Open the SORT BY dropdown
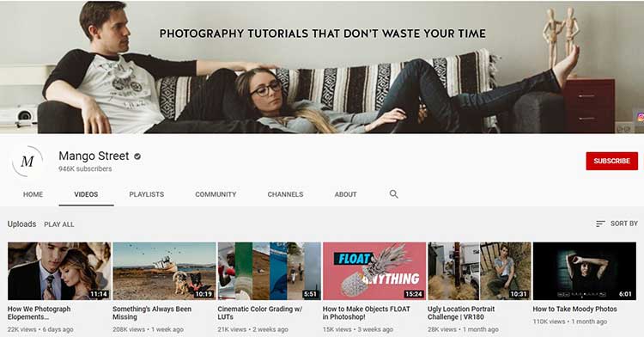The image size is (644, 337). pyautogui.click(x=617, y=224)
